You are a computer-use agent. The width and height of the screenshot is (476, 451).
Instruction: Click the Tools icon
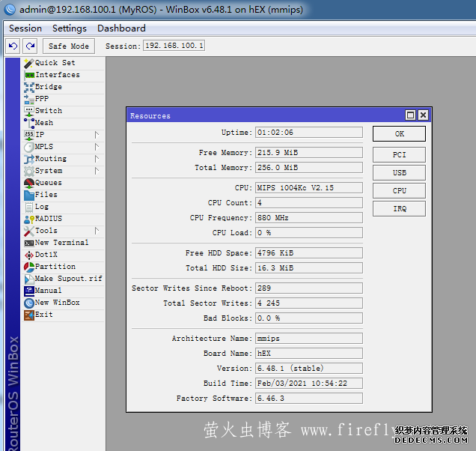click(29, 231)
